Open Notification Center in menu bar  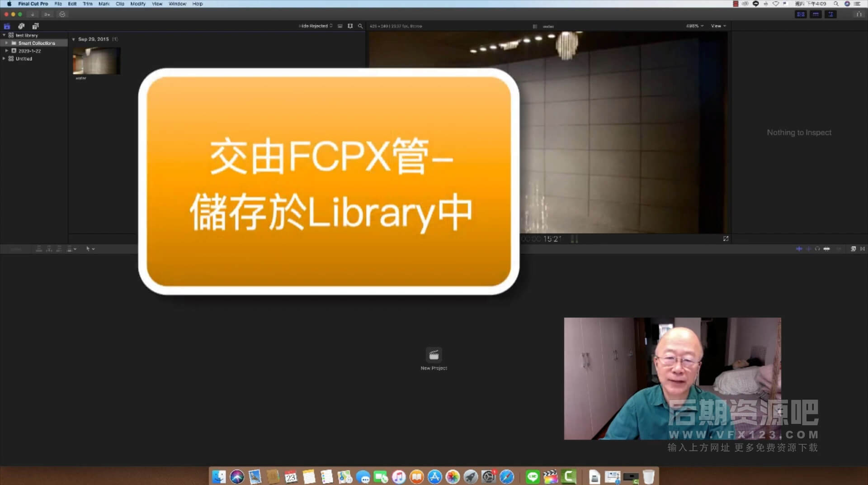[857, 4]
